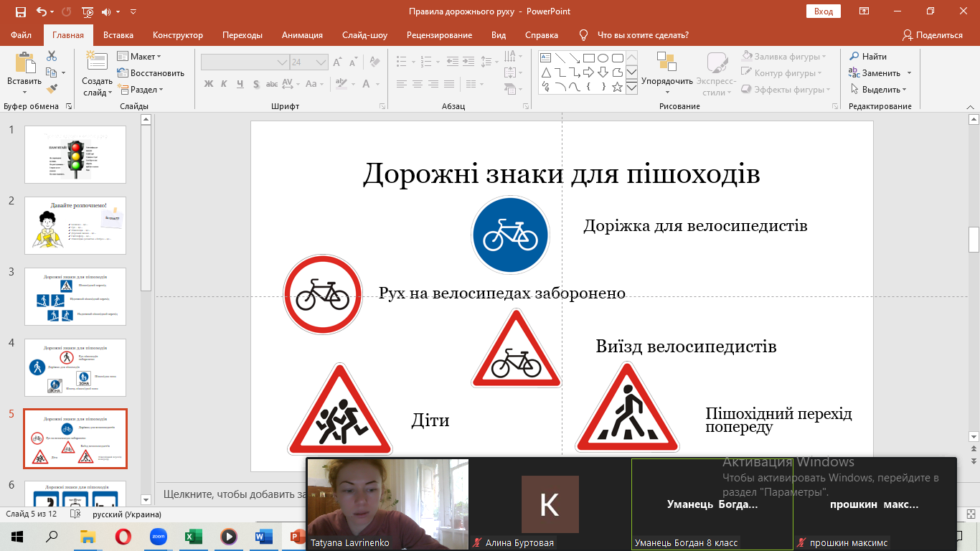This screenshot has width=980, height=551.
Task: Click the Поделиться share button
Action: (932, 35)
